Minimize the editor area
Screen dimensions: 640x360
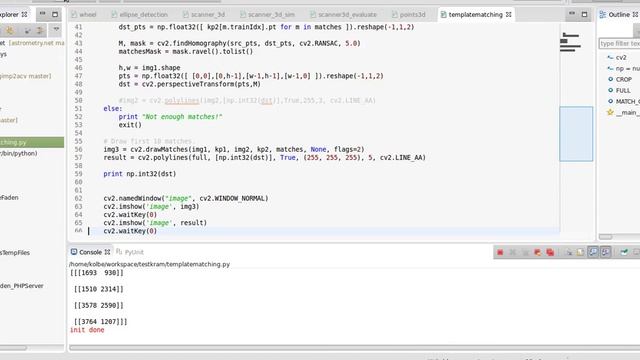click(x=572, y=14)
